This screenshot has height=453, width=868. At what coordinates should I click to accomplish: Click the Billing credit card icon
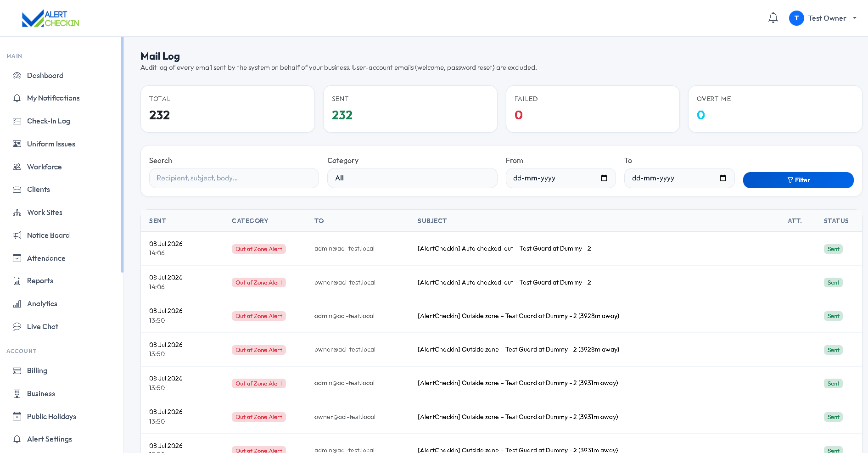(17, 371)
